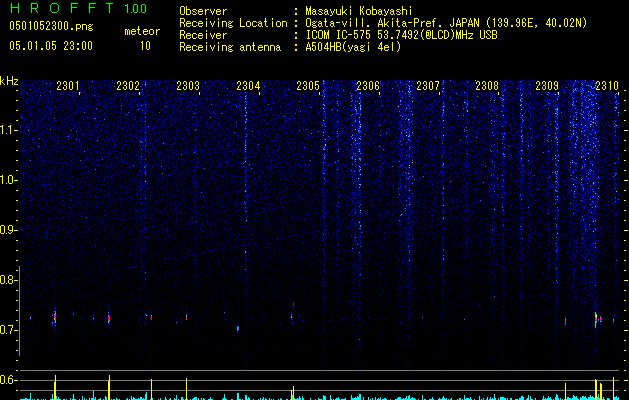The height and width of the screenshot is (400, 629).
Task: Click the 0.9 kHz axis label
Action: [8, 230]
